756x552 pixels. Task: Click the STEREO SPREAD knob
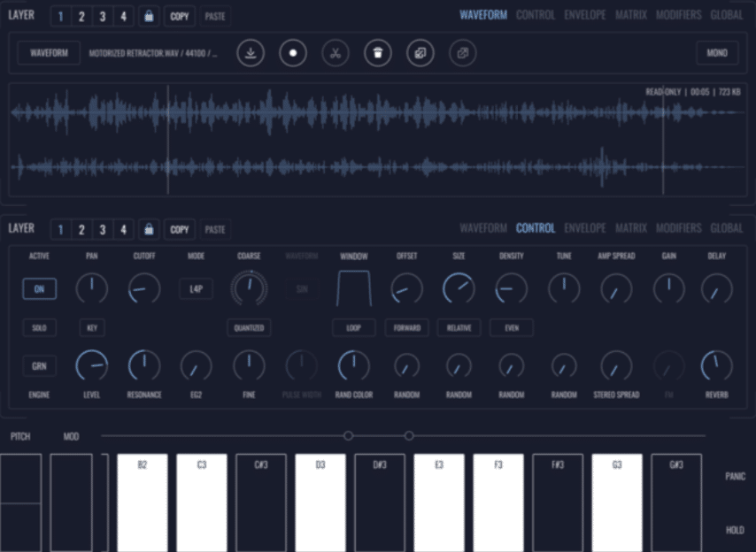616,365
